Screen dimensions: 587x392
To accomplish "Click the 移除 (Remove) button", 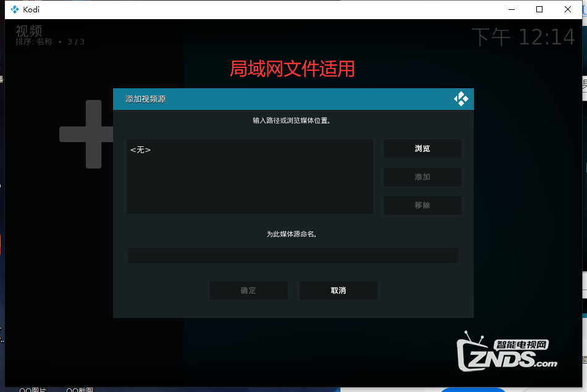I will [x=422, y=205].
